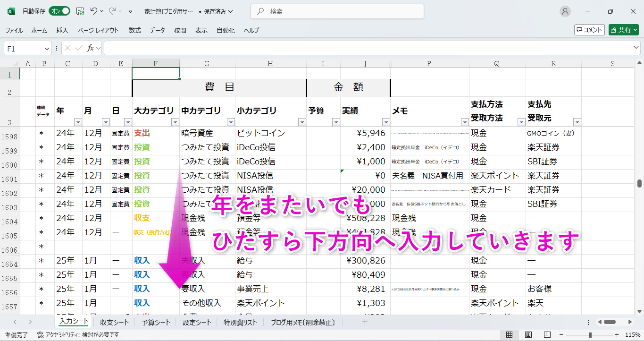Screen dimensions: 644x341
Task: Open filter dropdown for 実績 column
Action: [x=385, y=122]
